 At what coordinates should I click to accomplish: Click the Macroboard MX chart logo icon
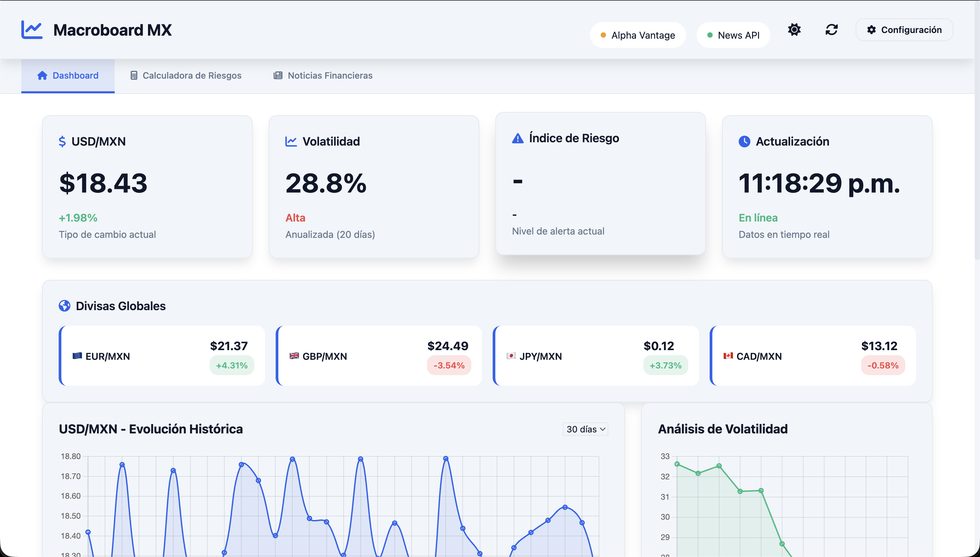(32, 30)
